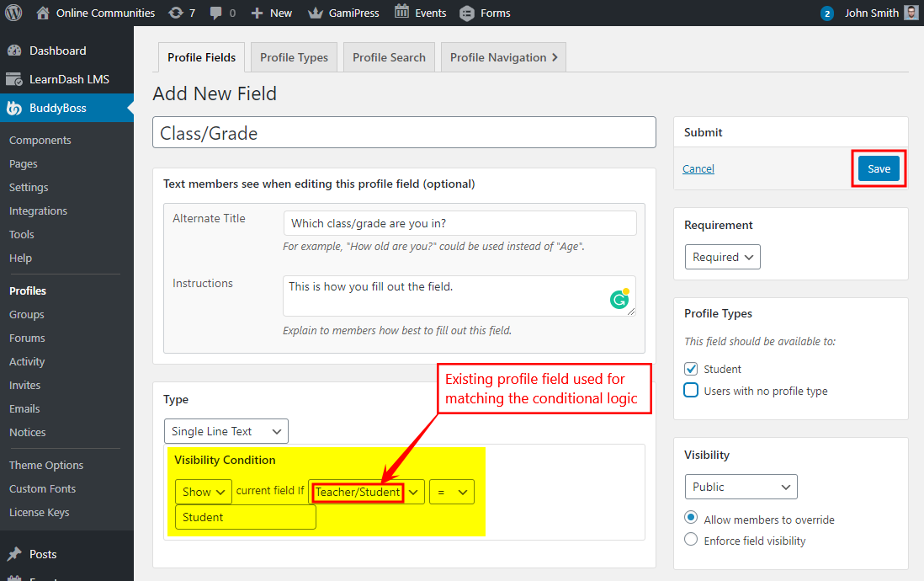Open Forms from the admin bar
The image size is (924, 581).
tap(485, 13)
